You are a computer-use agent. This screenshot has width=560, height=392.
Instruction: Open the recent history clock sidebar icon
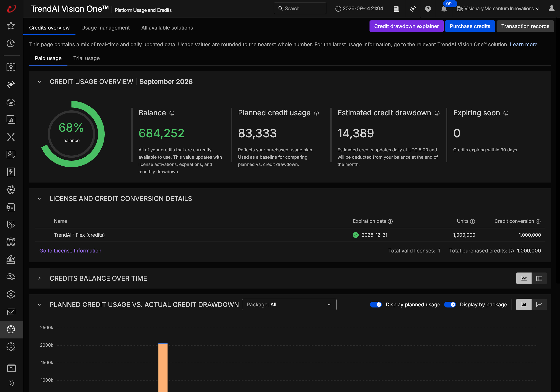tap(11, 43)
